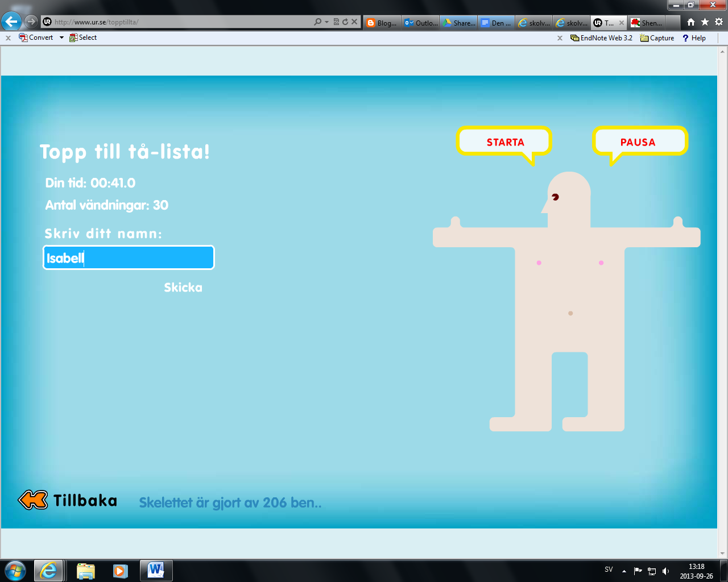Switch to the Den... document tab
Viewport: 728px width, 582px height.
point(496,23)
